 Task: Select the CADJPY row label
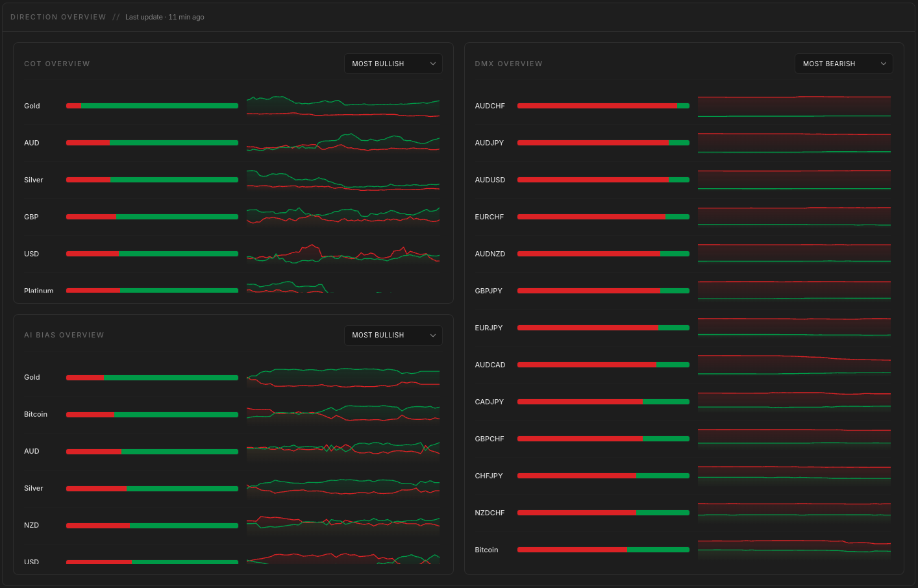(490, 402)
